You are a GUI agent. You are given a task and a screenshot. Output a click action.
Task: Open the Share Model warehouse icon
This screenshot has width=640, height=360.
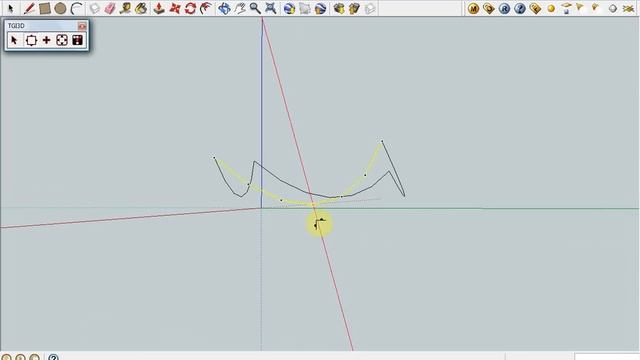[x=354, y=8]
